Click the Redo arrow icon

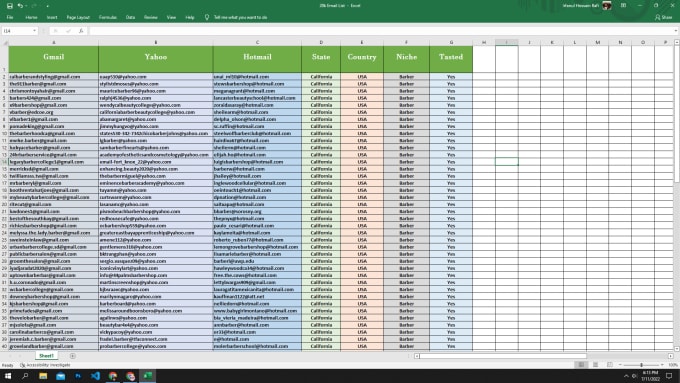pyautogui.click(x=34, y=6)
